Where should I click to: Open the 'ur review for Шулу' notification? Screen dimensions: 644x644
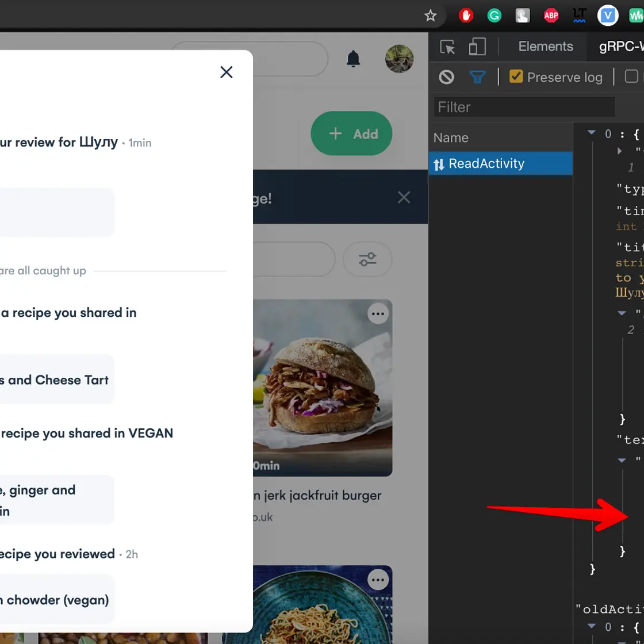[x=59, y=143]
